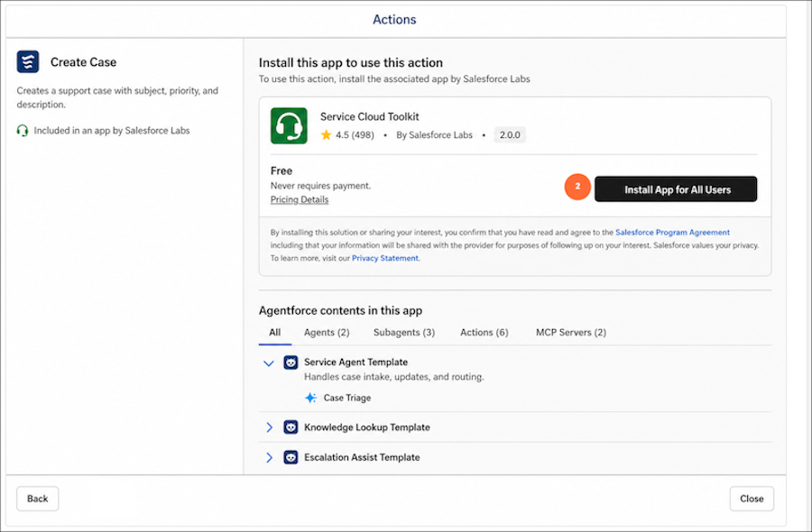The width and height of the screenshot is (812, 532).
Task: Click the By Salesforce Labs text
Action: 434,135
